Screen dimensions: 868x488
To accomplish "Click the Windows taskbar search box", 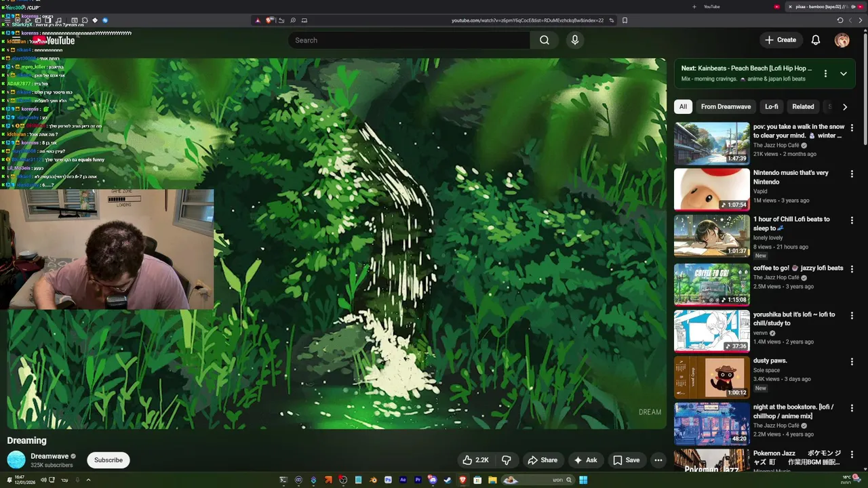I will click(539, 480).
